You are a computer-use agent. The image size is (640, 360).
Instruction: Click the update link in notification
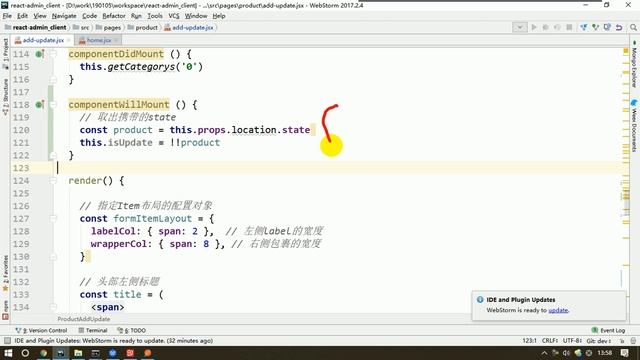(x=558, y=310)
